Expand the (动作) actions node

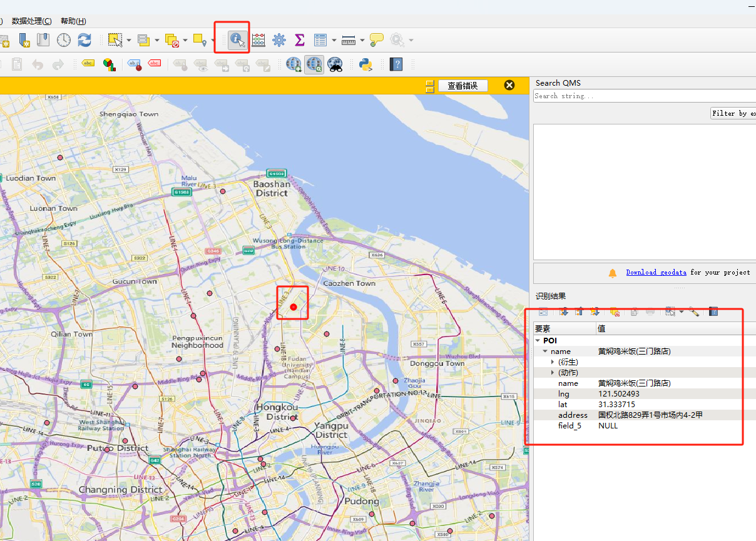(553, 373)
